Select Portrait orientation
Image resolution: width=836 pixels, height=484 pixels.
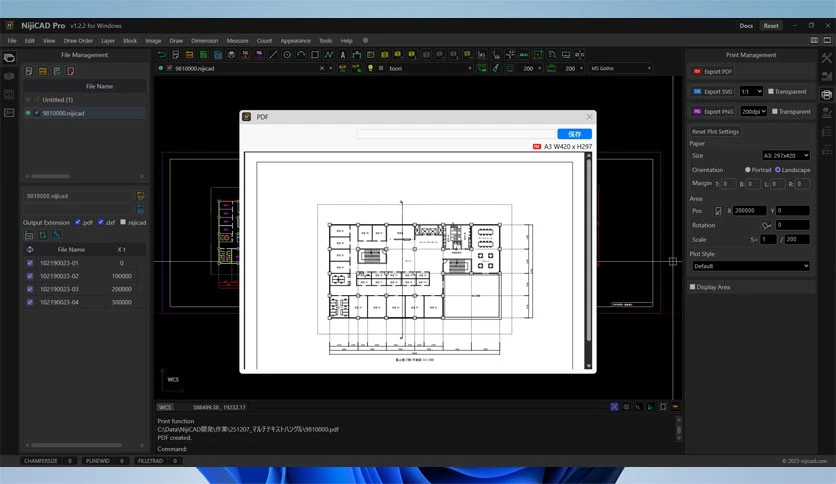[x=747, y=170]
